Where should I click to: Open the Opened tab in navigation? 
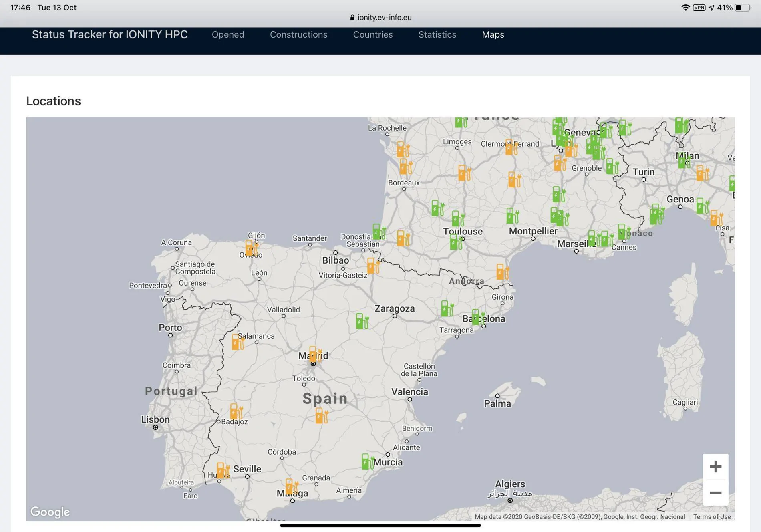pos(228,35)
